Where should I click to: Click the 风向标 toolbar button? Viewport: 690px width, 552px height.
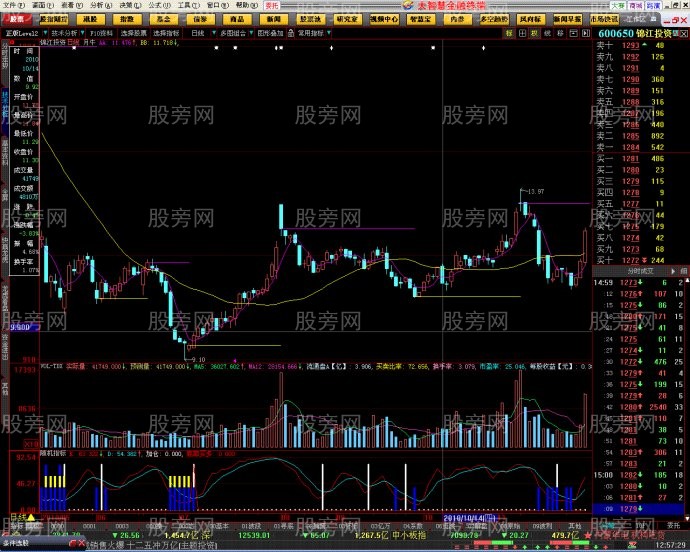click(x=530, y=19)
